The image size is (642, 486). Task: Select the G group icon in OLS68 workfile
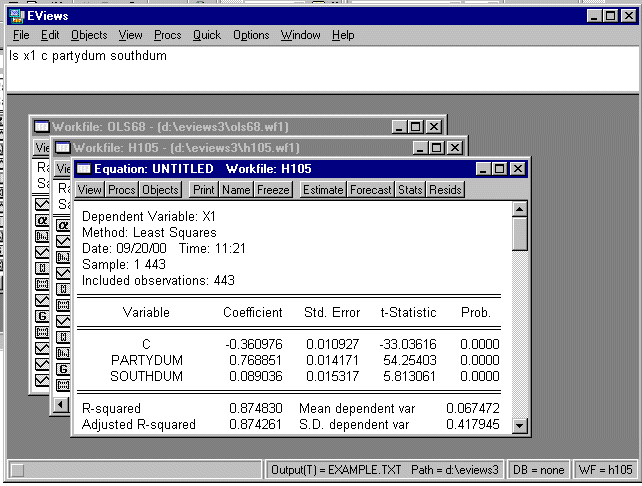coord(42,316)
